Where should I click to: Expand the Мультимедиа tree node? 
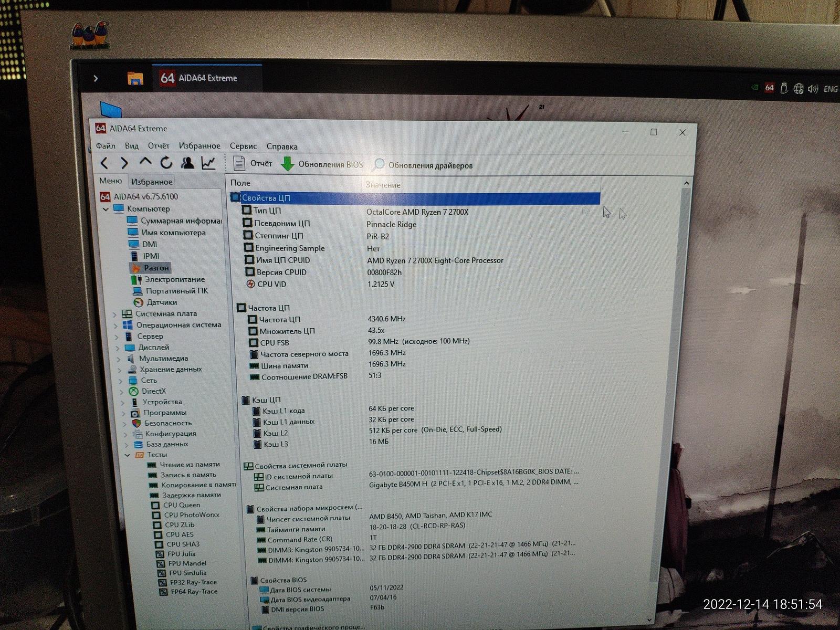119,359
